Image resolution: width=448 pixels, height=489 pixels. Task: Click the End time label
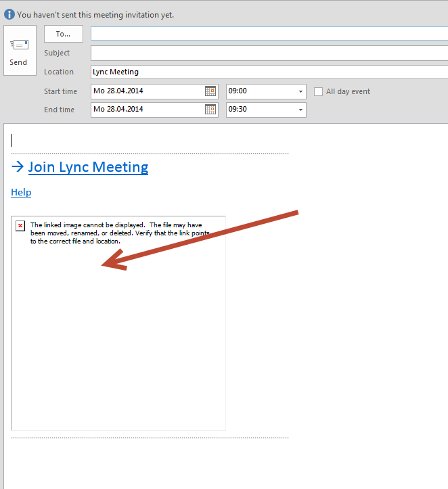click(x=59, y=110)
